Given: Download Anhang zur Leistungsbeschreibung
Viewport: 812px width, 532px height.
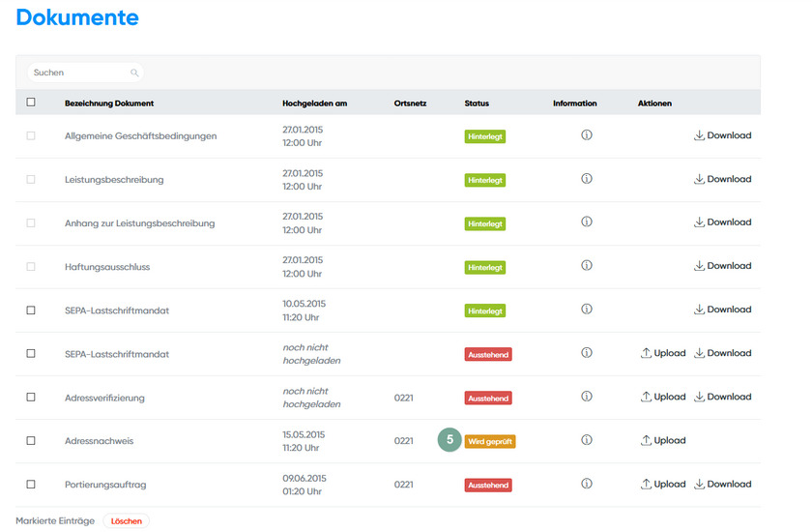Looking at the screenshot, I should [722, 222].
